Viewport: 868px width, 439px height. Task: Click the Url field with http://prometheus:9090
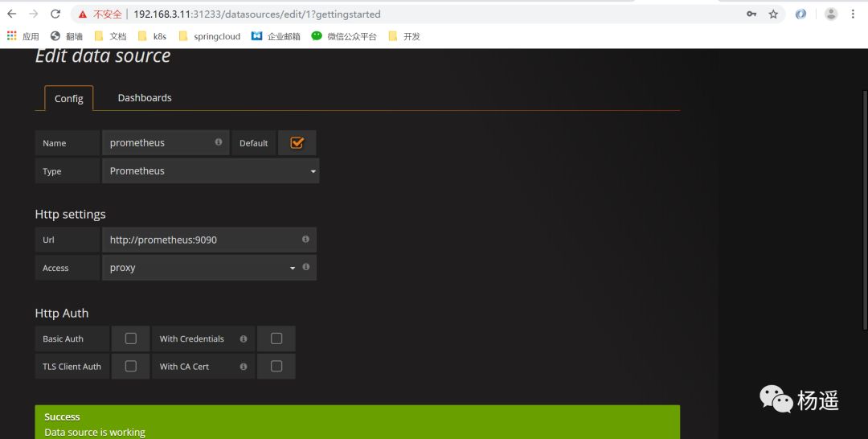[209, 240]
